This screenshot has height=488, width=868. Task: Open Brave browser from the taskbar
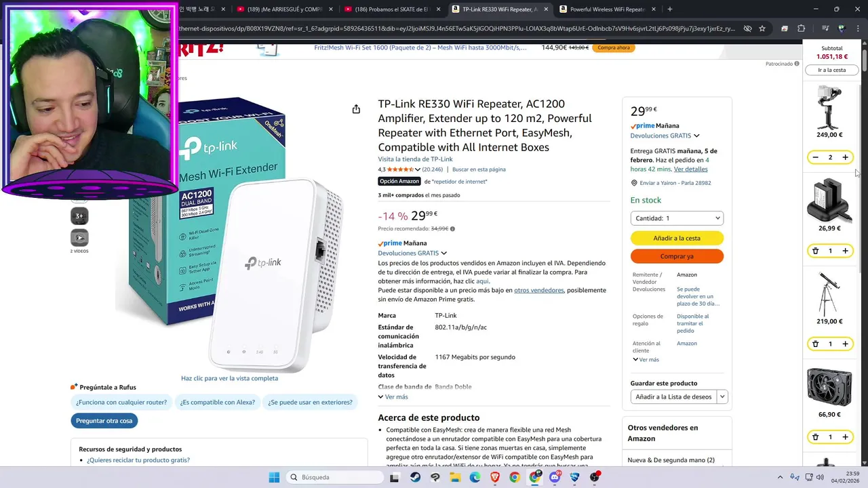[495, 477]
